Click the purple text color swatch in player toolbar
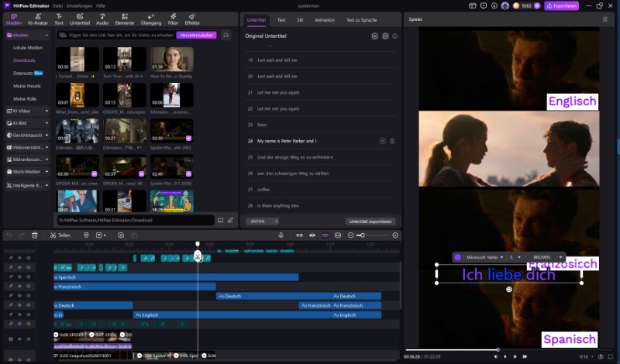Image resolution: width=620 pixels, height=364 pixels. [457, 257]
